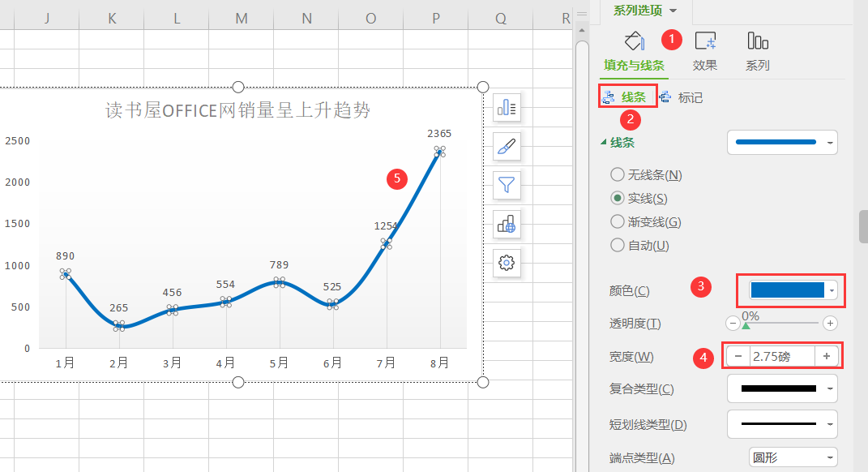Click the chart filter funnel icon
The height and width of the screenshot is (472, 868).
(x=507, y=185)
